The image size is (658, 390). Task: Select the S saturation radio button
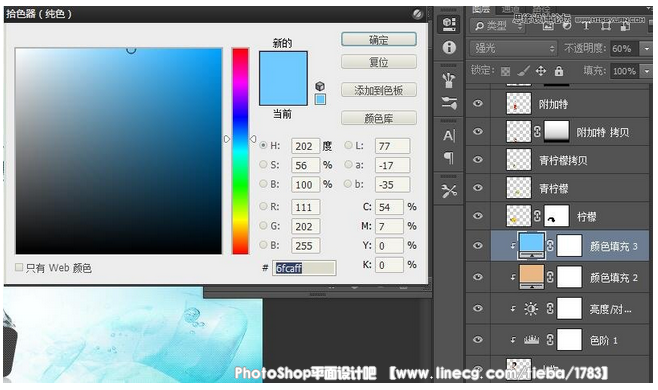(x=263, y=165)
